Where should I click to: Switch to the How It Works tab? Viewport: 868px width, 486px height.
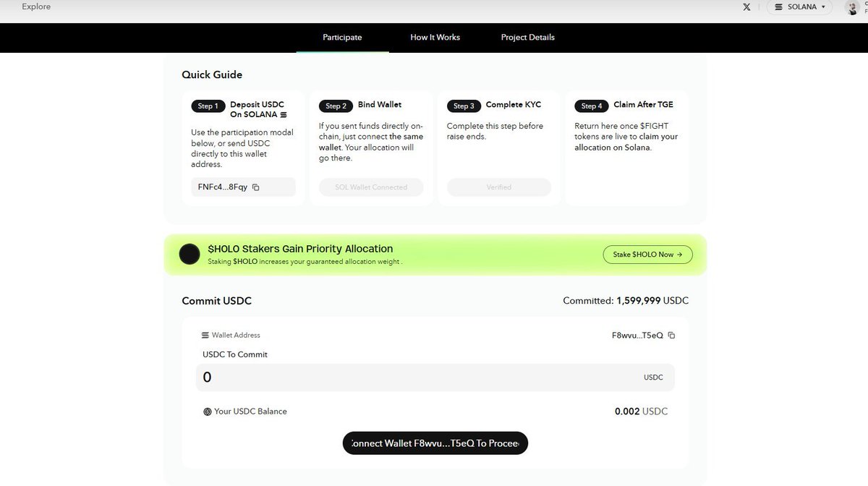[x=435, y=37]
